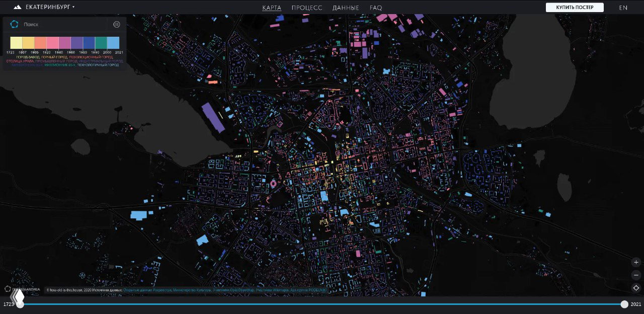
Task: Zoom out the map with minus button
Action: coord(636,275)
